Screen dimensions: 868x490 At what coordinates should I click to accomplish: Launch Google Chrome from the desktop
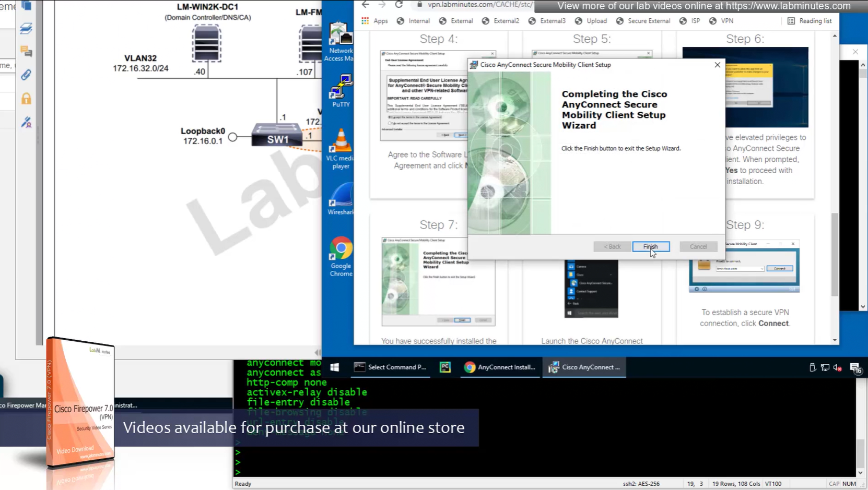pyautogui.click(x=341, y=256)
